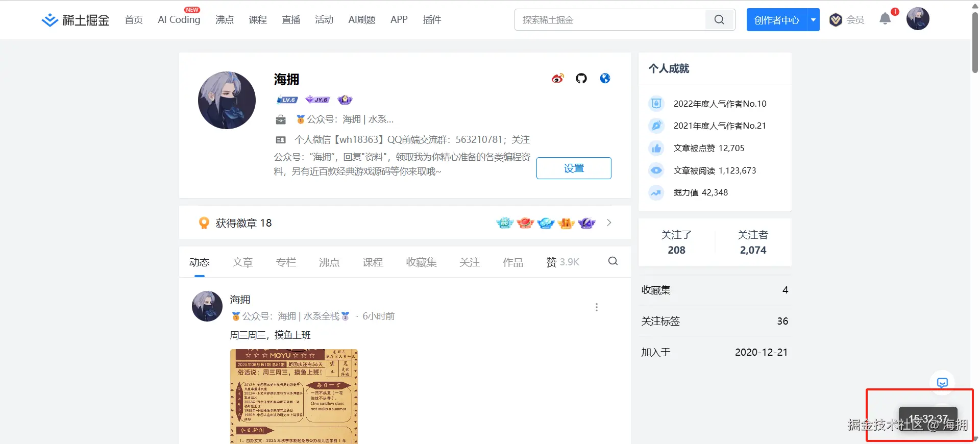Open the user avatar menu in header
The width and height of the screenshot is (980, 444).
(918, 19)
